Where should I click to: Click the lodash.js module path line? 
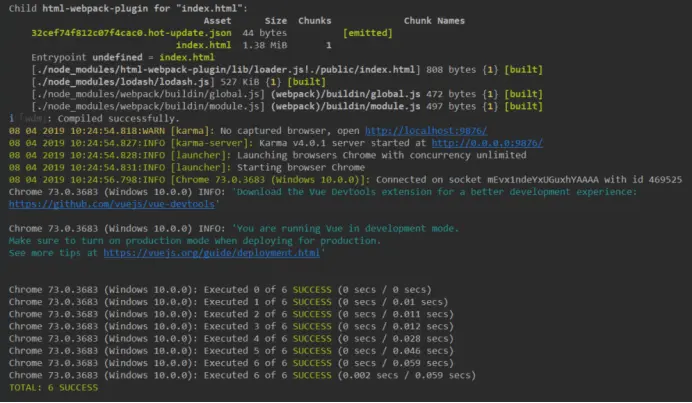[178, 82]
